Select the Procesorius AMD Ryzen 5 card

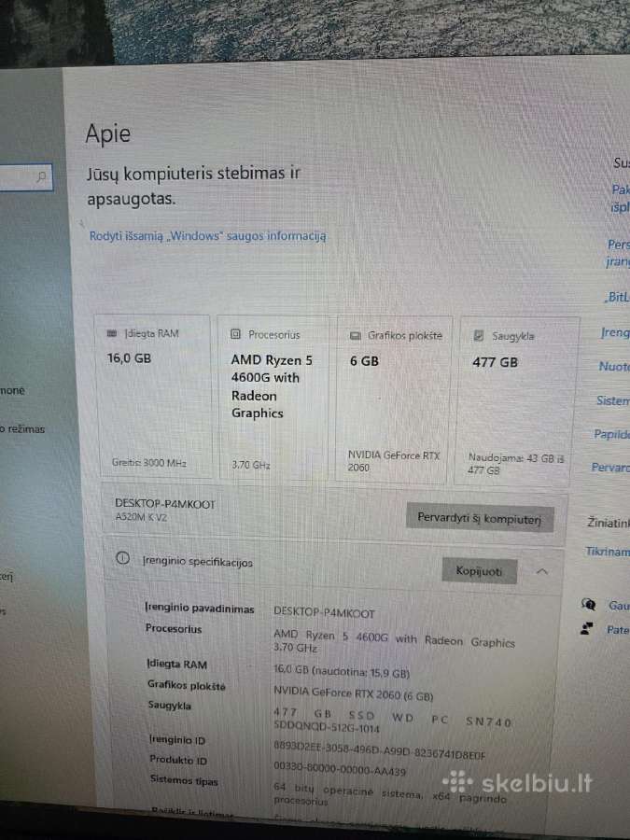tap(273, 398)
